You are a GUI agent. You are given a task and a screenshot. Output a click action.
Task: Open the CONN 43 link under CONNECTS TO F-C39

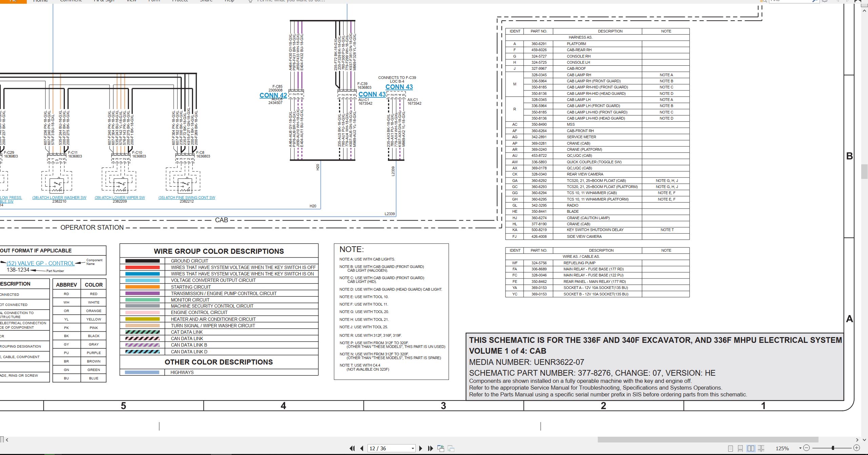(x=399, y=87)
